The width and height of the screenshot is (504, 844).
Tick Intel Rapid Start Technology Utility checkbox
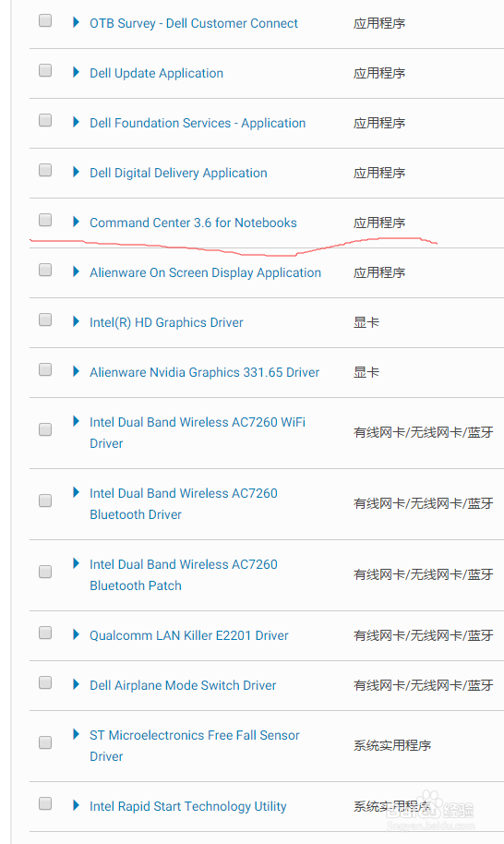point(45,803)
